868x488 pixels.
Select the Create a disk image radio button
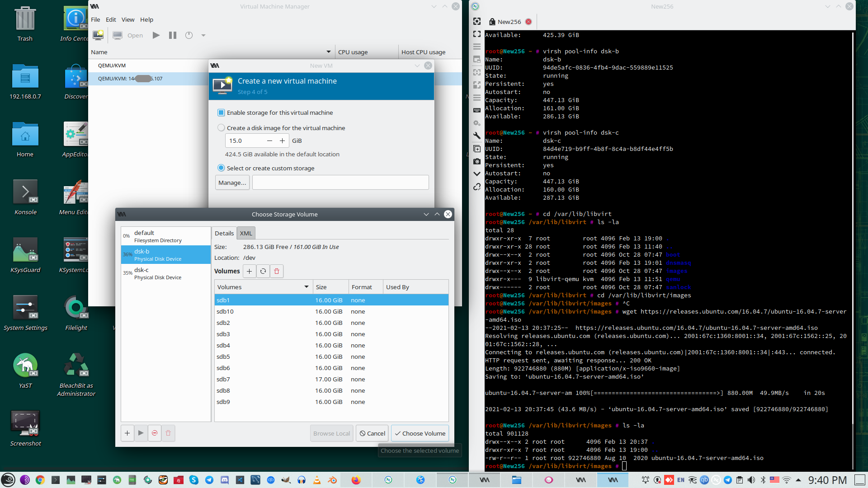(x=221, y=128)
